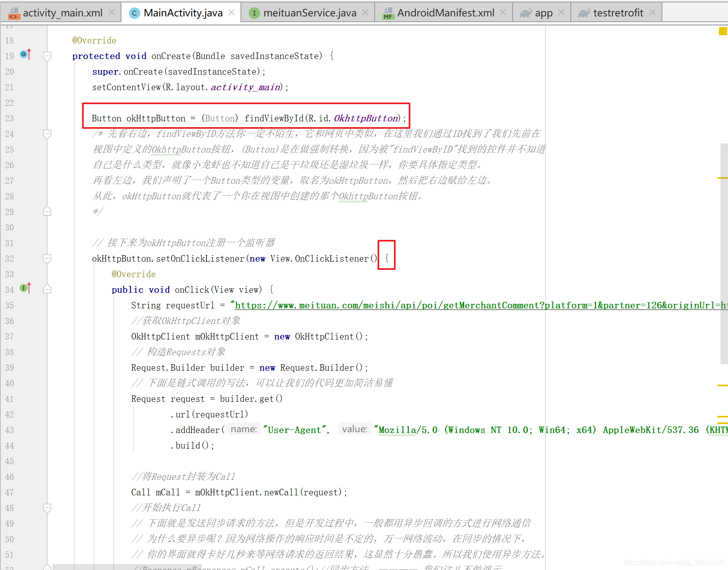Click new OkHttpClient() on line 37

click(318, 336)
